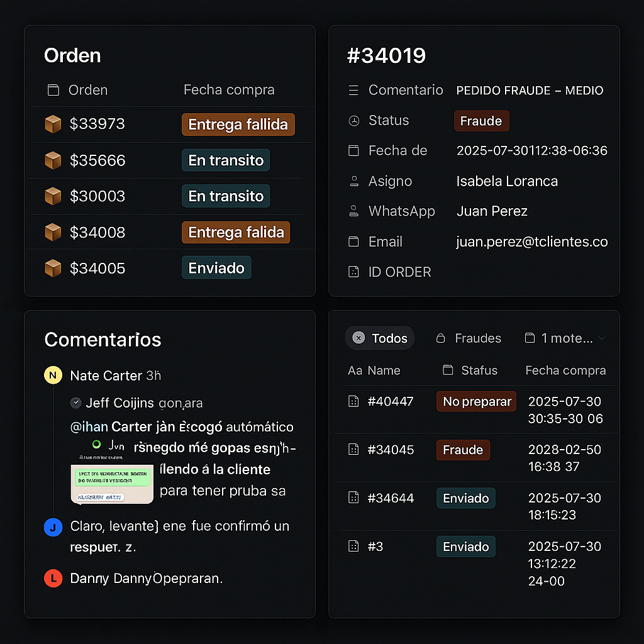
Task: Click Nate Carter's yellow N avatar
Action: pos(53,375)
